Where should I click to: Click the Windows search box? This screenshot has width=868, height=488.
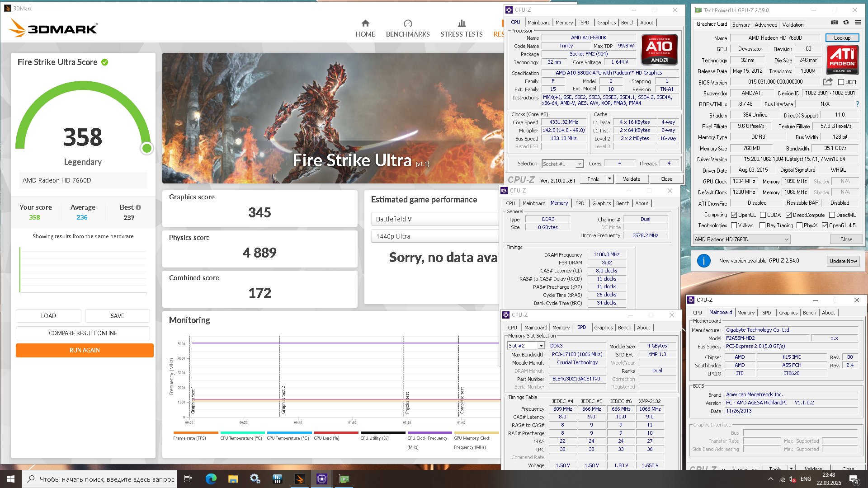click(x=99, y=479)
